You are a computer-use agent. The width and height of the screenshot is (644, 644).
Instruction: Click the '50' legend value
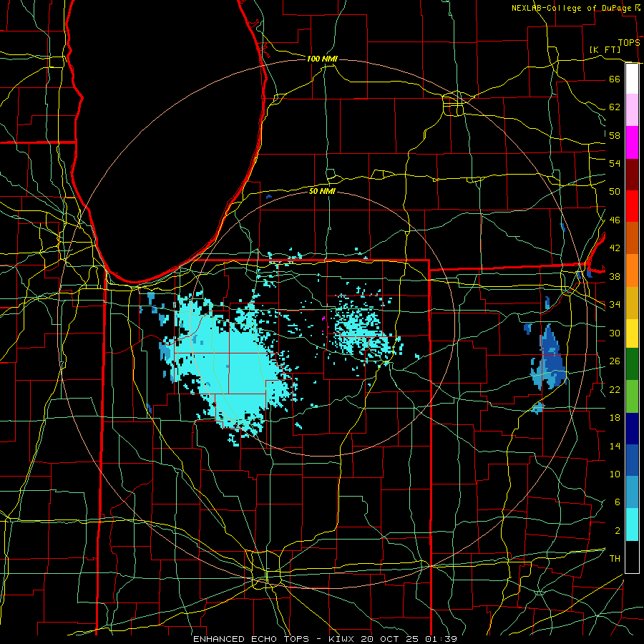point(615,192)
